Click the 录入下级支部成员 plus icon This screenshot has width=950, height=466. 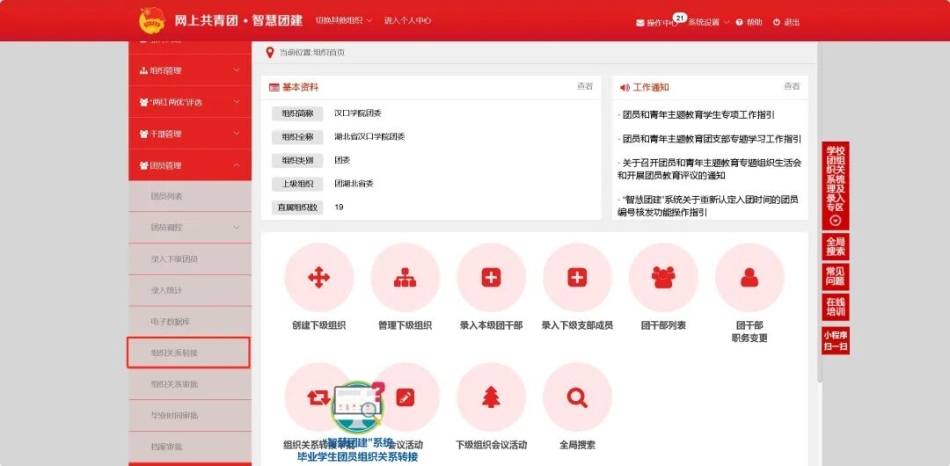577,278
